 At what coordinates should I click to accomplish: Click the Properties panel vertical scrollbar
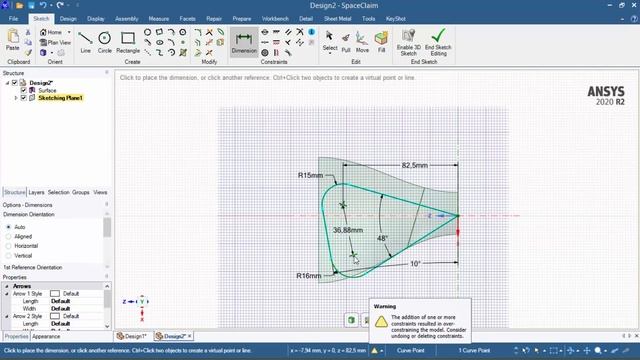tap(107, 306)
